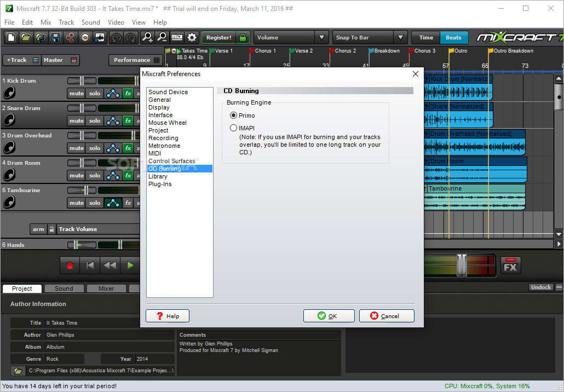Click the Chorus 1 timeline marker
Image resolution: width=564 pixels, height=392 pixels.
click(x=263, y=51)
